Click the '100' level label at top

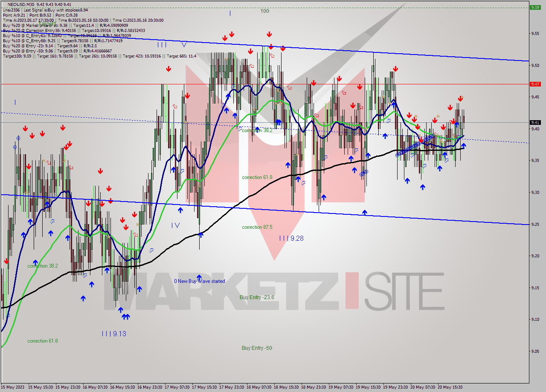pos(265,11)
